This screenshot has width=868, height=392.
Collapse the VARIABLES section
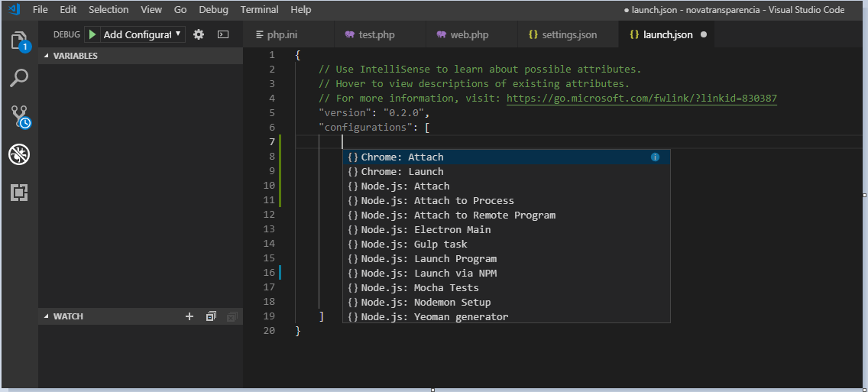46,56
